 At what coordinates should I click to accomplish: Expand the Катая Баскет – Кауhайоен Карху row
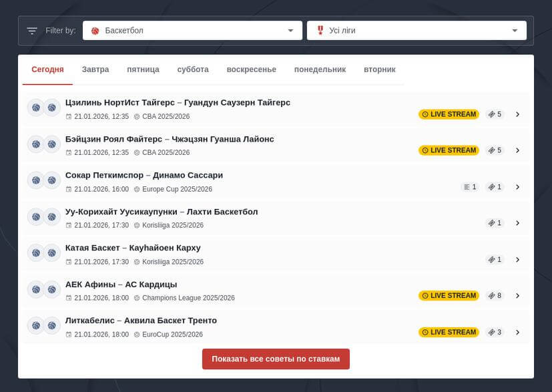518,259
